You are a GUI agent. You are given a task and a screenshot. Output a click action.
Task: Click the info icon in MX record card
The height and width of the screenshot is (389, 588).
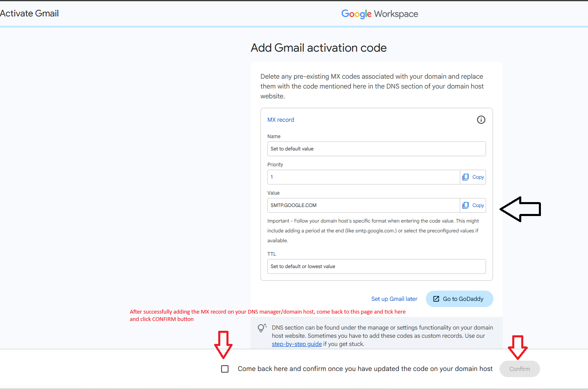481,120
